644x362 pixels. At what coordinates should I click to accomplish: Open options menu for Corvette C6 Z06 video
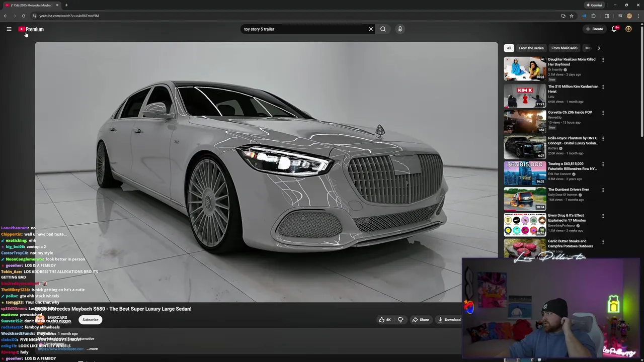click(x=603, y=113)
